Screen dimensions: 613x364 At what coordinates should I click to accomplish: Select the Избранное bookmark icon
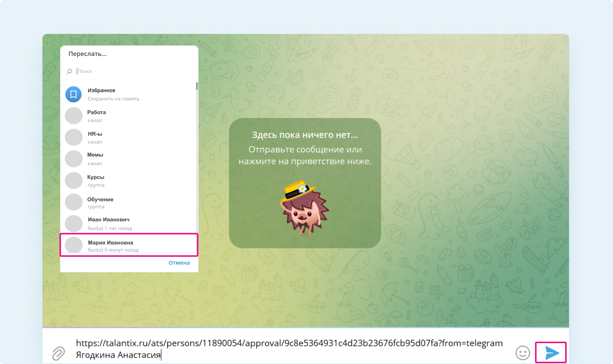coord(73,94)
